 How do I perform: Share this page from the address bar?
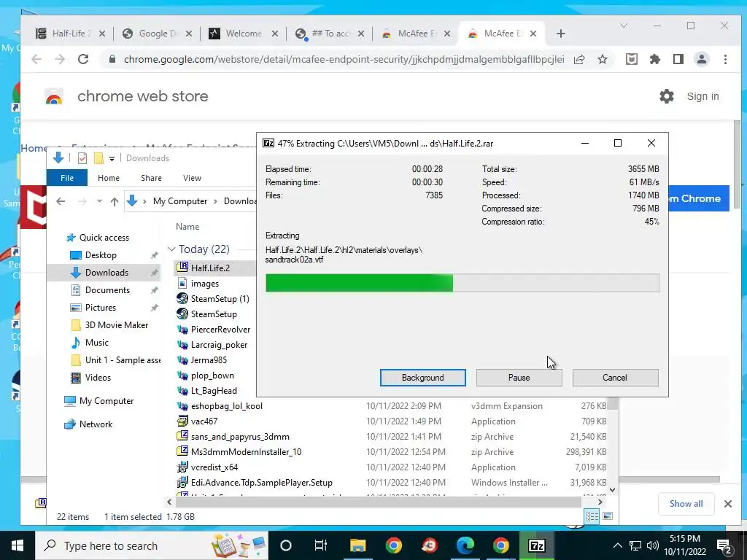[x=579, y=59]
